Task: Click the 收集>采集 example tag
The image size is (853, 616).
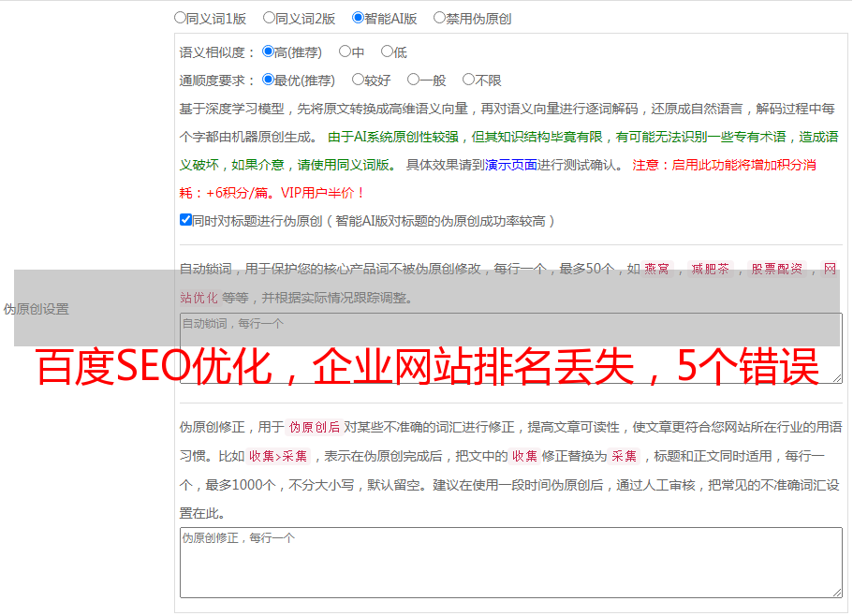Action: (x=278, y=456)
